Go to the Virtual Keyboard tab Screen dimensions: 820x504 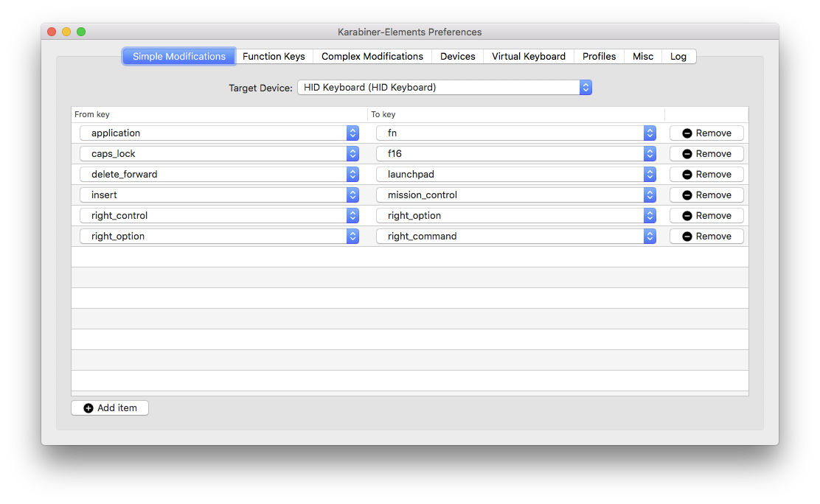pyautogui.click(x=528, y=57)
